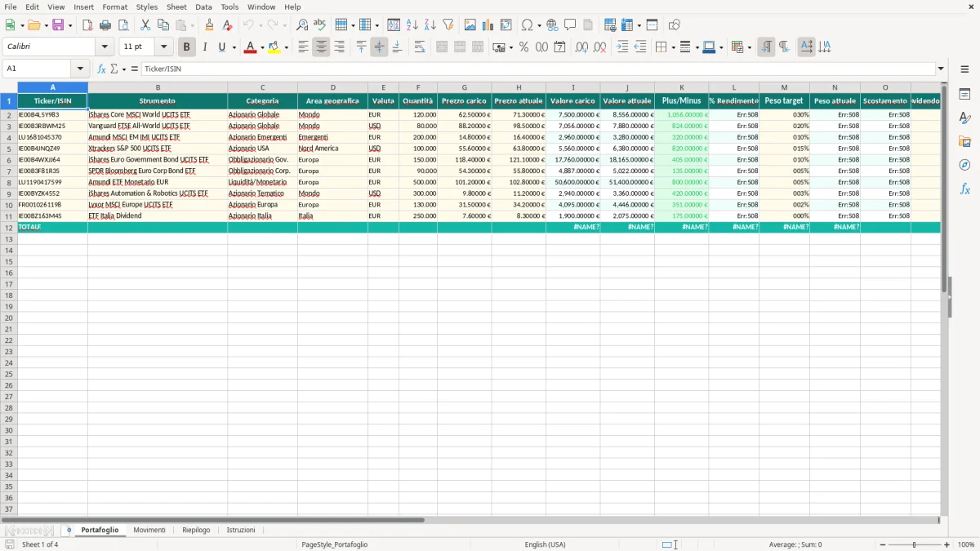Open background color dropdown arrow
The width and height of the screenshot is (980, 551).
point(286,47)
